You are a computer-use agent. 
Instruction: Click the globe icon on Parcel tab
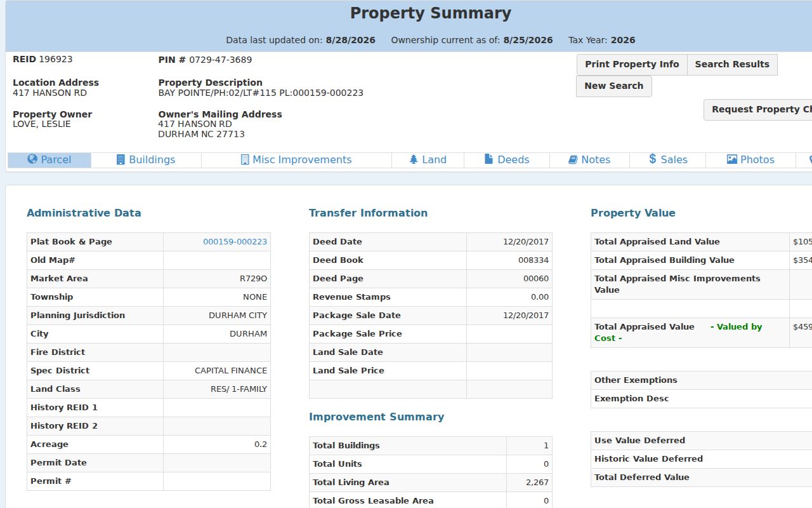tap(32, 159)
